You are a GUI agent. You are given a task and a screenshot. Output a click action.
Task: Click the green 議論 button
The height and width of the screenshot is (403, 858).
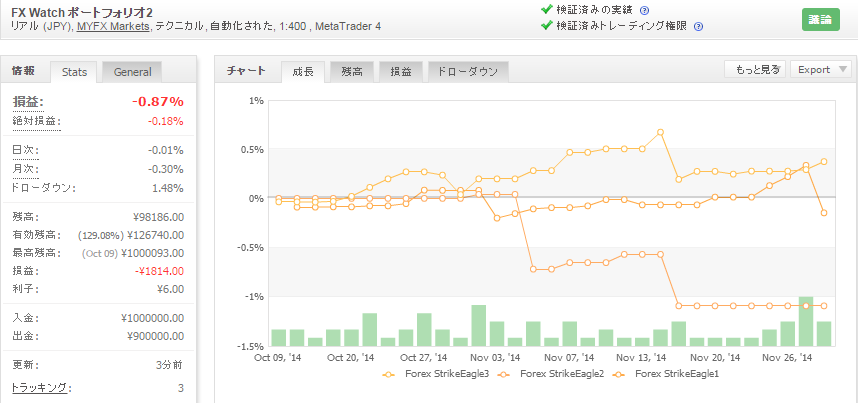pyautogui.click(x=821, y=19)
